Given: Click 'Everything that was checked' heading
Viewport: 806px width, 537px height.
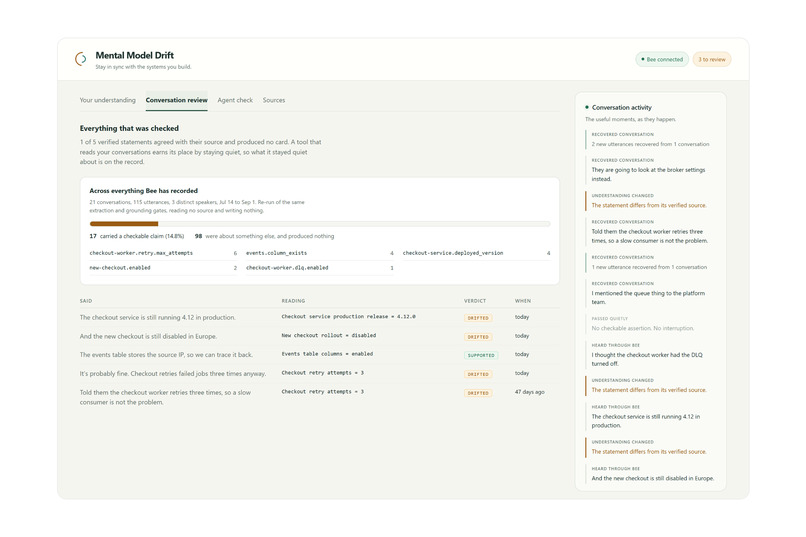Looking at the screenshot, I should (129, 128).
